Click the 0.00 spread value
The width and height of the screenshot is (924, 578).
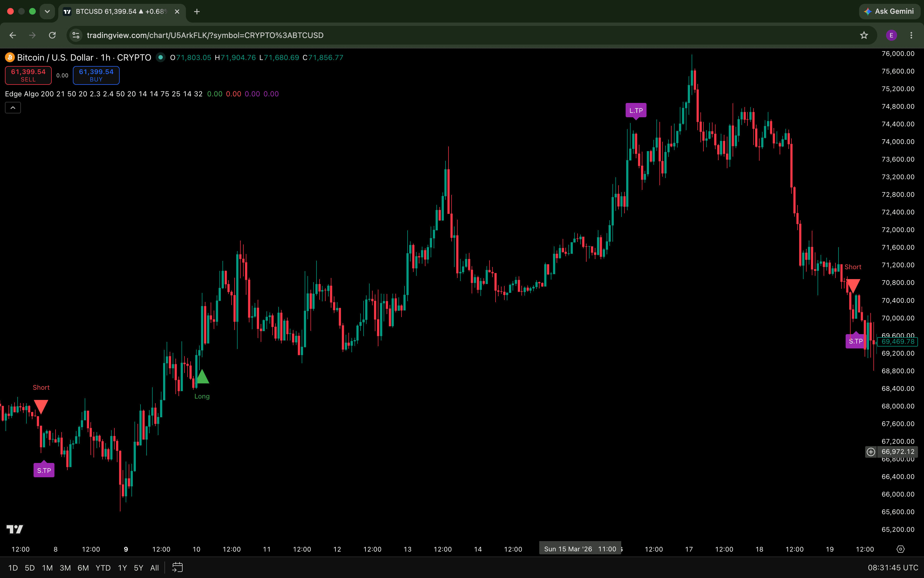pyautogui.click(x=62, y=75)
